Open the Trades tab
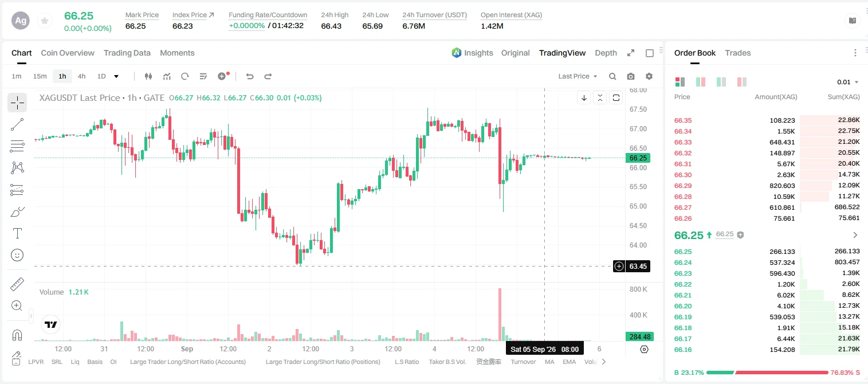This screenshot has height=384, width=868. pyautogui.click(x=737, y=53)
